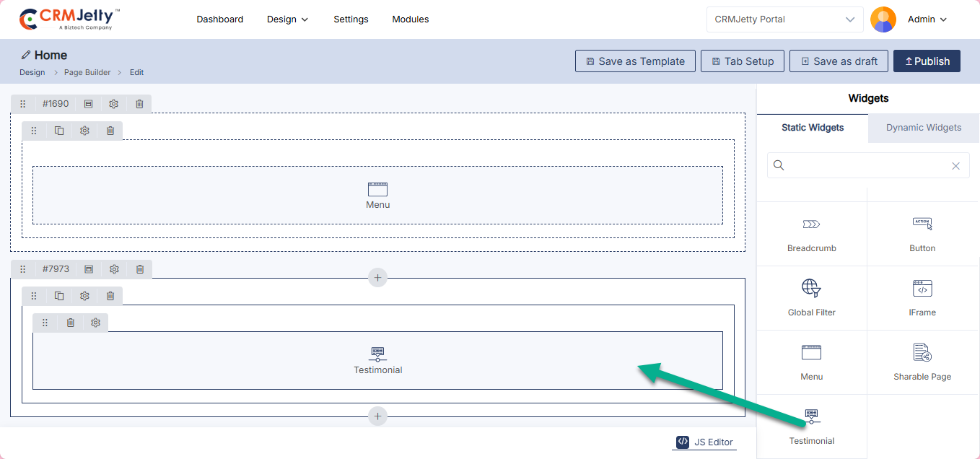The height and width of the screenshot is (459, 980).
Task: Delete section #1690 using trash icon
Action: click(x=139, y=104)
